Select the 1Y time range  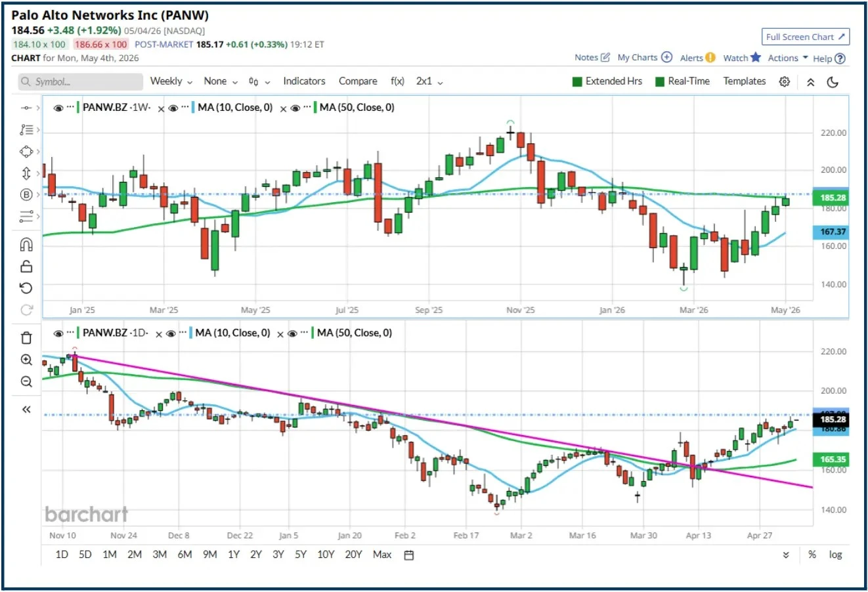coord(234,555)
